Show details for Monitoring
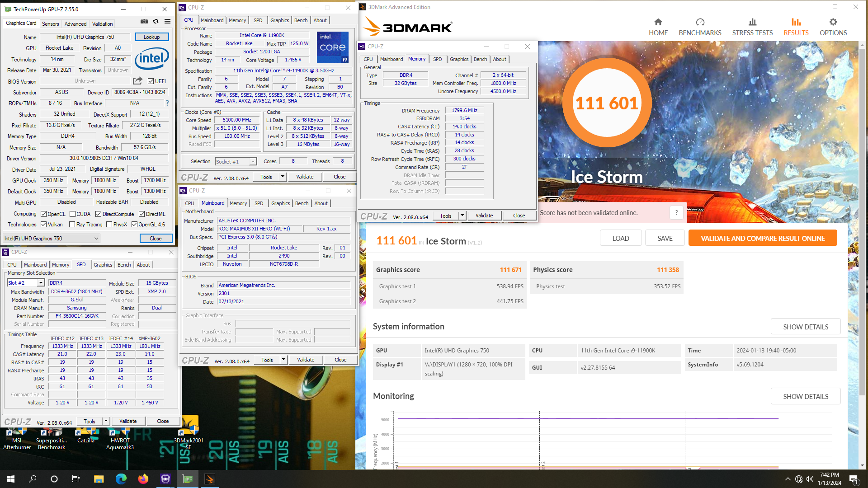 coord(806,396)
